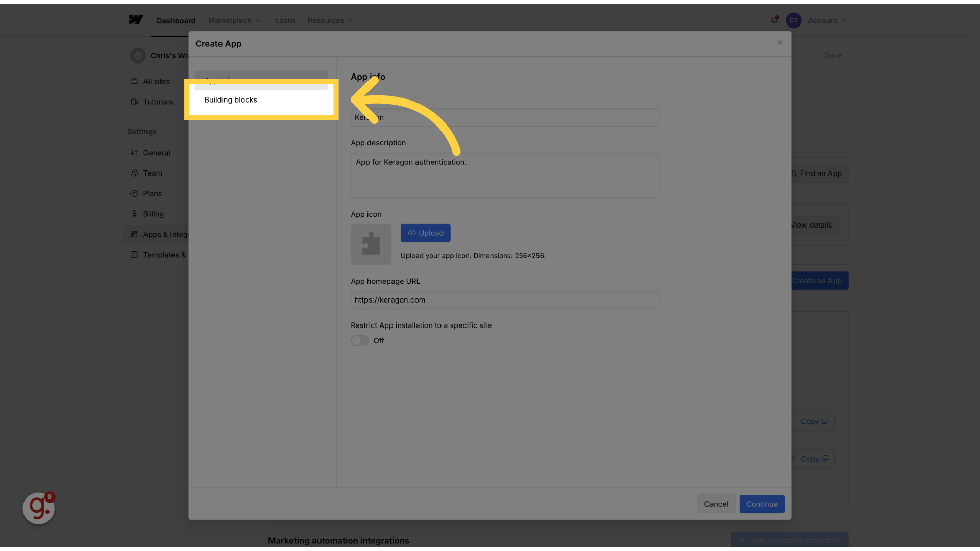Click the Apps & Integrations grid icon

[134, 234]
